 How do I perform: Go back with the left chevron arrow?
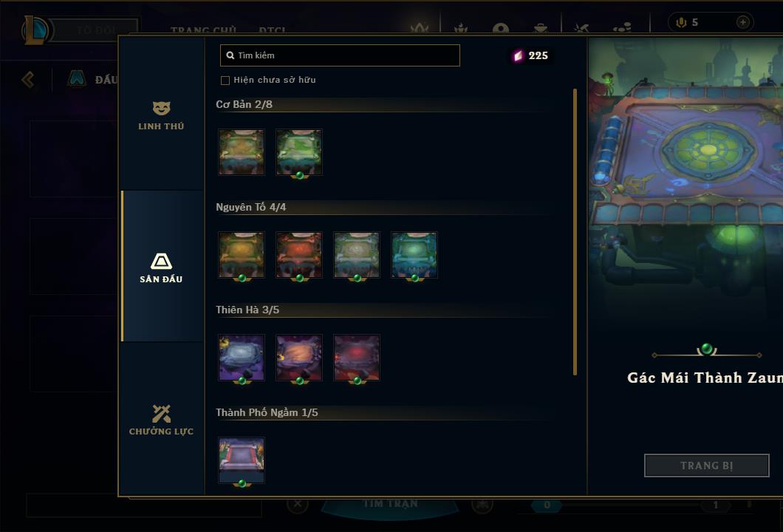point(29,79)
